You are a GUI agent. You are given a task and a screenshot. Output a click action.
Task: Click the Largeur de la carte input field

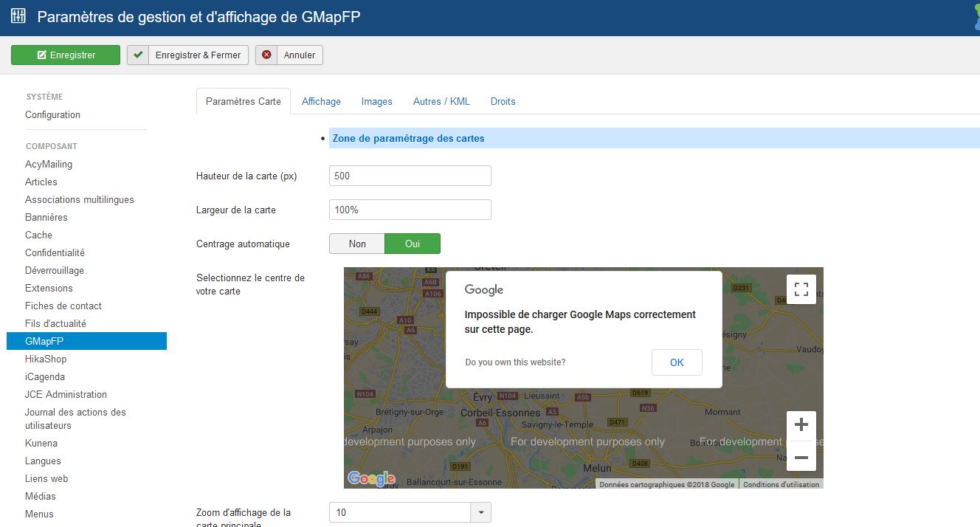[x=410, y=210]
